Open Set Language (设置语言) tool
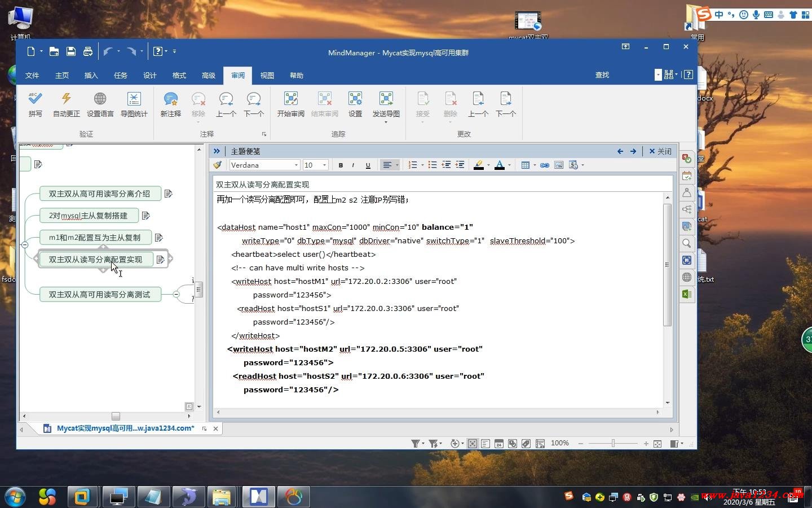 click(x=100, y=104)
